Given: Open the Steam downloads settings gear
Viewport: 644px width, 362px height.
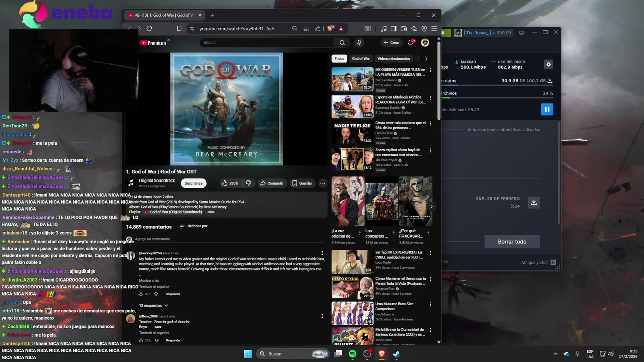Looking at the screenshot, I should 549,64.
